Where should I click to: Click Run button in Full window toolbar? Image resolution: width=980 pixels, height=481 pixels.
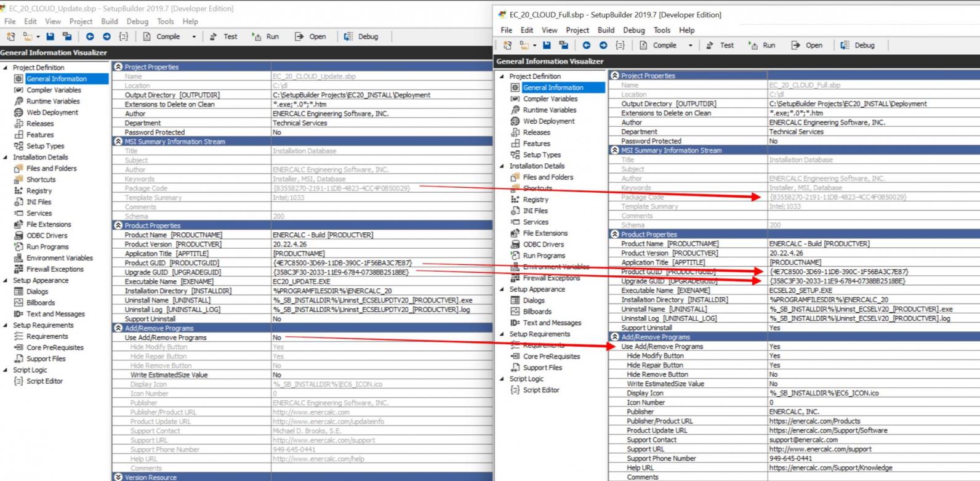(x=762, y=45)
